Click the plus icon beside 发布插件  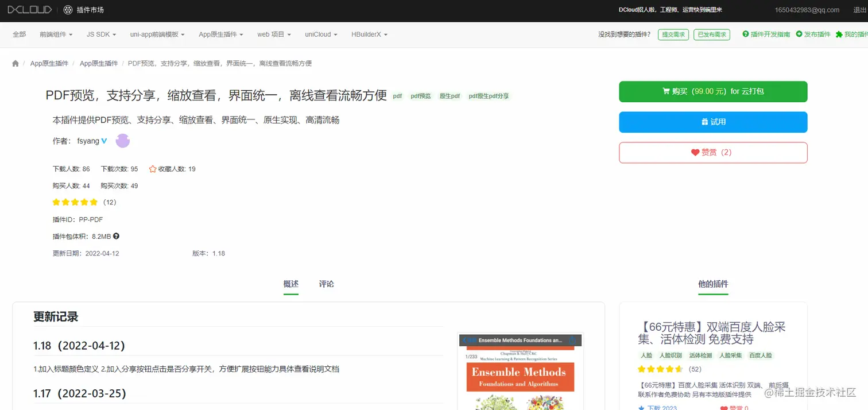click(x=798, y=34)
